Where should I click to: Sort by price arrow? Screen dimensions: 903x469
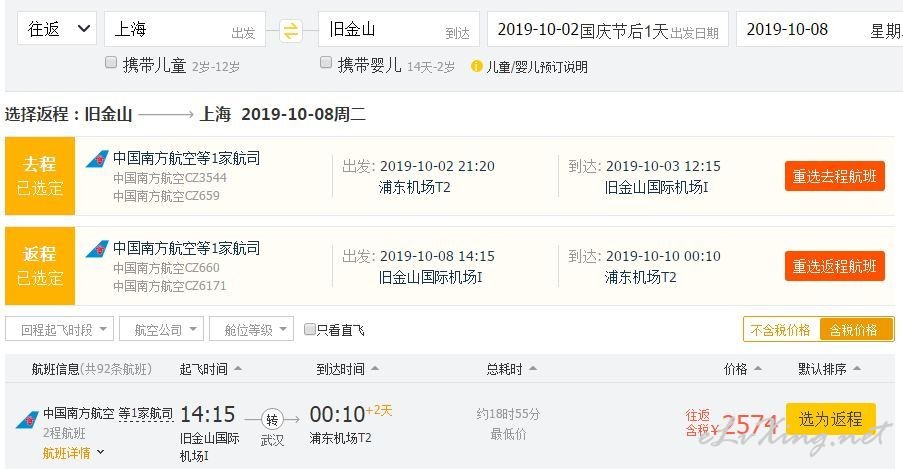coord(757,368)
